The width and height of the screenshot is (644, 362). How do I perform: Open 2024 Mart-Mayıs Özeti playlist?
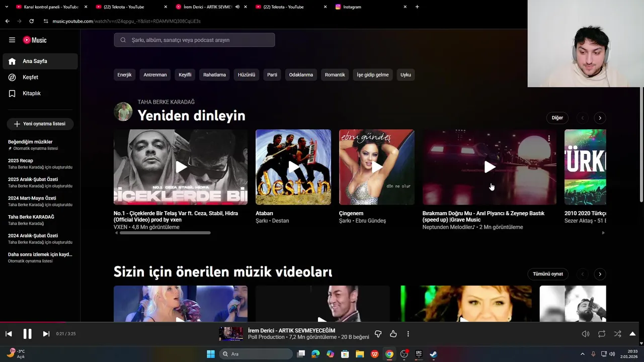point(40,201)
